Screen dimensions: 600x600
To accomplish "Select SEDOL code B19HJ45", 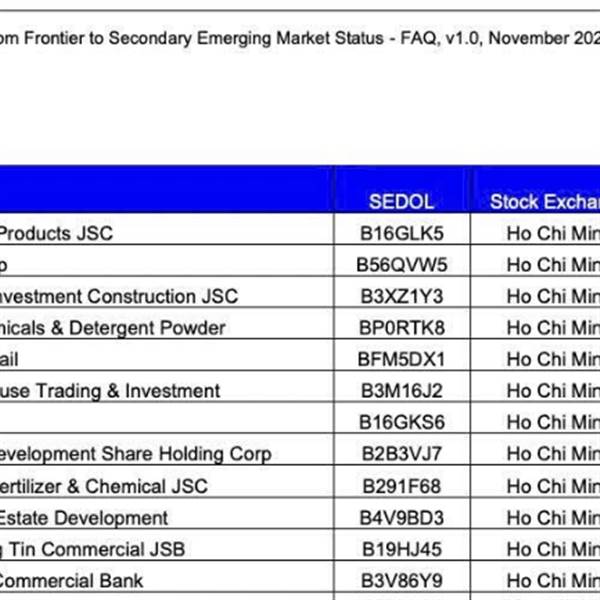I will 401,549.
